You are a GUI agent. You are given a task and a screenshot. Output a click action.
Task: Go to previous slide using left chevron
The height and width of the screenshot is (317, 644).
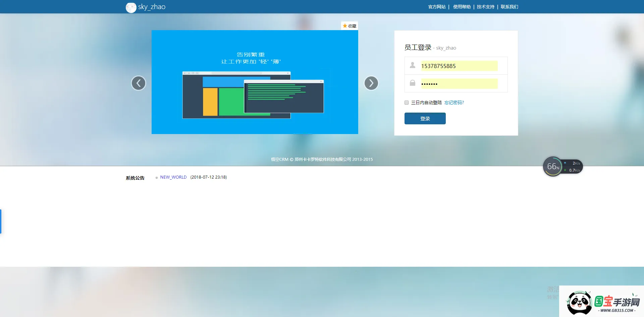coord(139,83)
